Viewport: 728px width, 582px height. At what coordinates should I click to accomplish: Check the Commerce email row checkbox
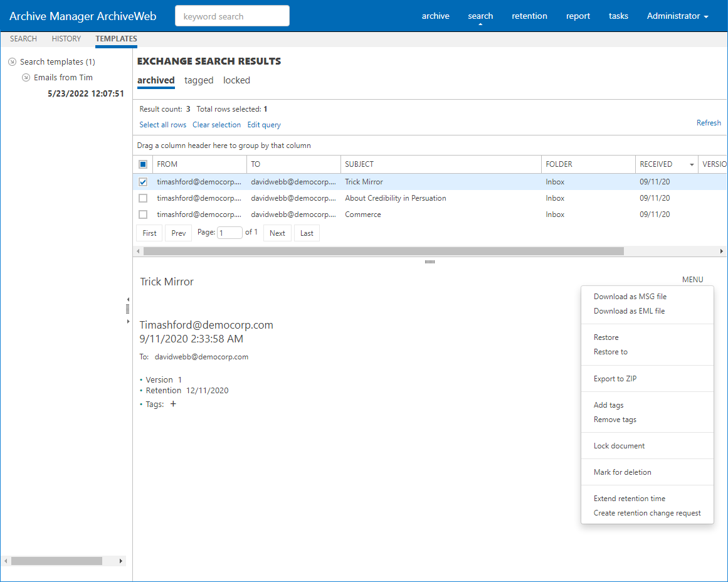click(x=143, y=214)
